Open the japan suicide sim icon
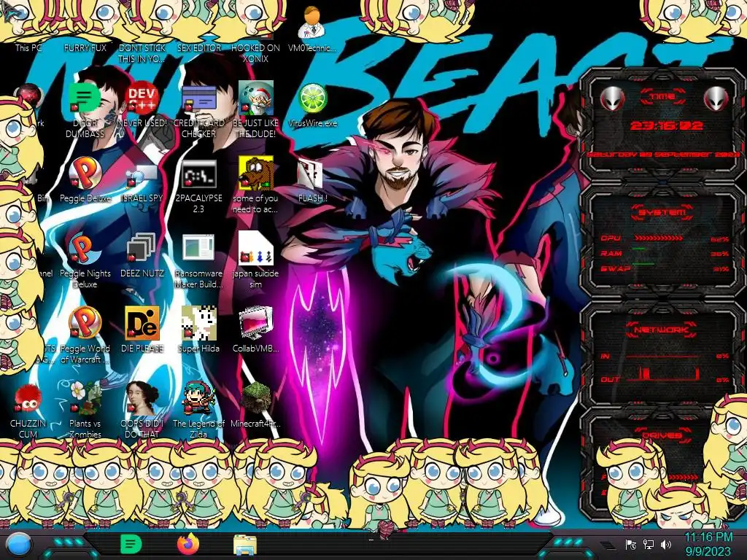The height and width of the screenshot is (560, 747). coord(255,260)
